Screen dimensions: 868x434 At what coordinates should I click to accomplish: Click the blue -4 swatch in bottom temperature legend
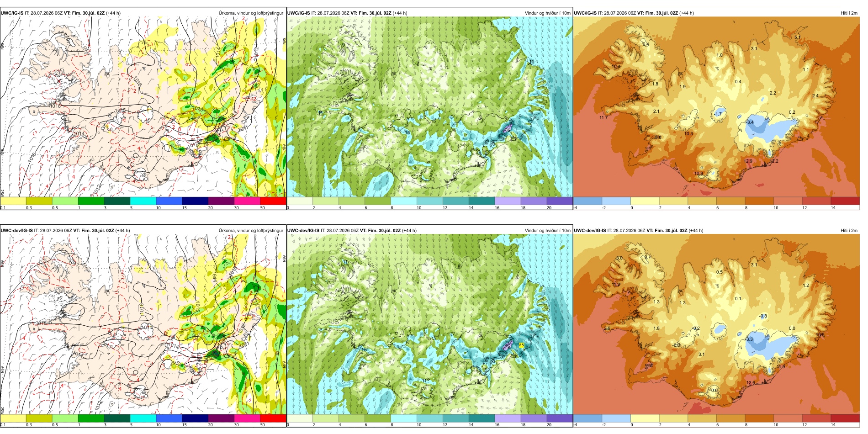pyautogui.click(x=588, y=418)
